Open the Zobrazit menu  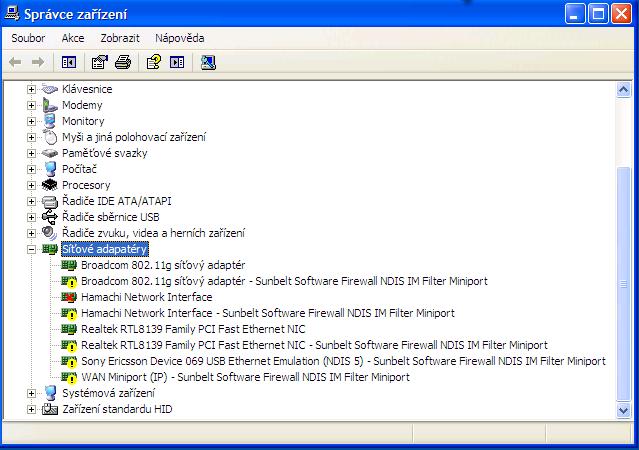pos(120,38)
